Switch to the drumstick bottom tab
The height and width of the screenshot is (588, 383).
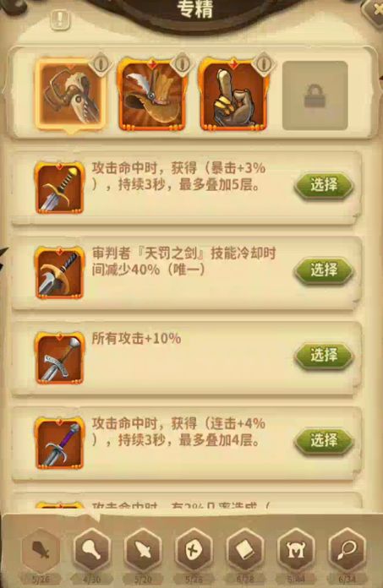[x=91, y=551]
